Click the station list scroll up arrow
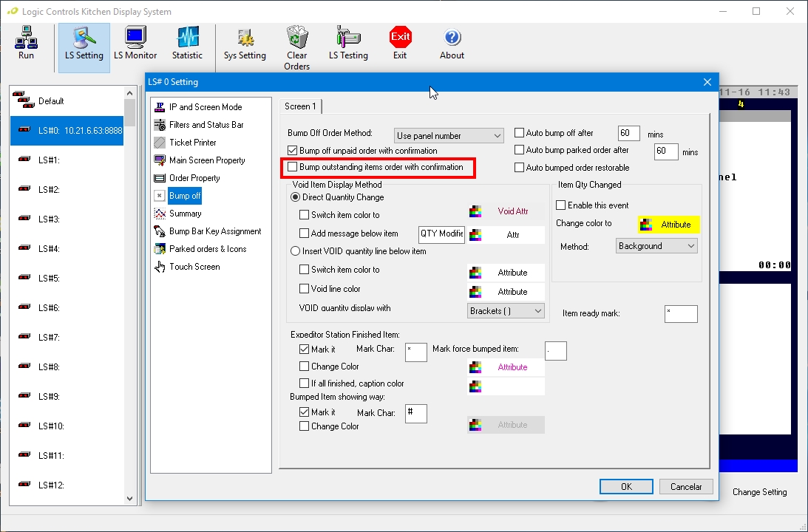 [x=129, y=93]
